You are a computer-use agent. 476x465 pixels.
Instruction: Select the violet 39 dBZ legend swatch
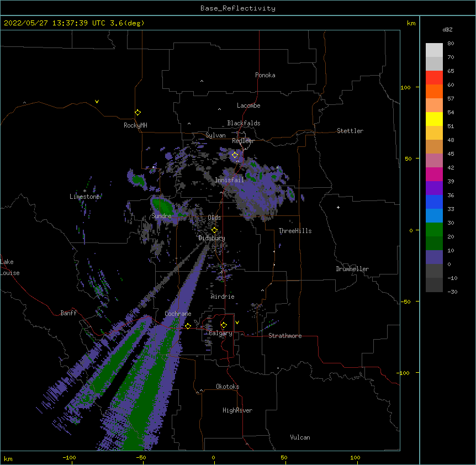click(x=434, y=188)
